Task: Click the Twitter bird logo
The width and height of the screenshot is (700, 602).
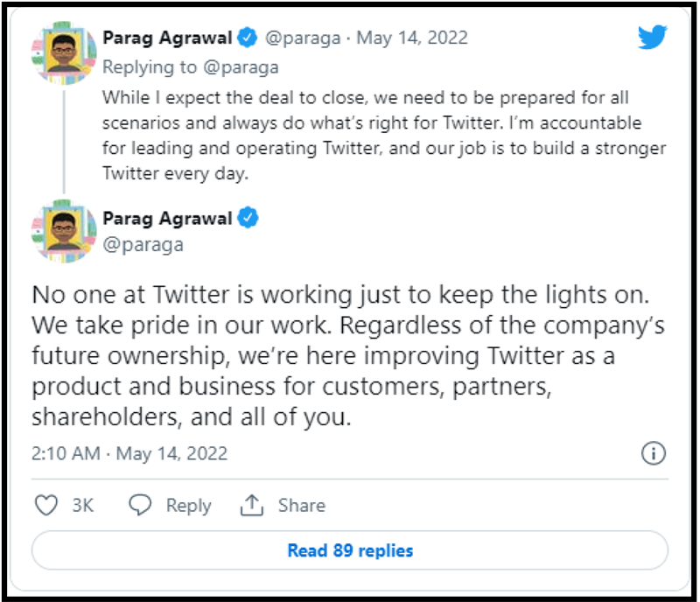Action: [652, 37]
